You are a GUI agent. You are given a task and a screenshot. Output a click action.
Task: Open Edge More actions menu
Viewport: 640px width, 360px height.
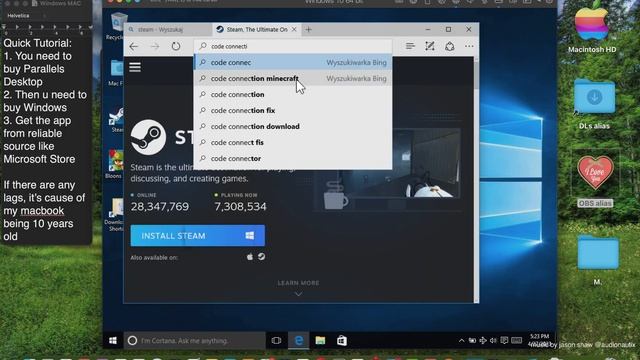469,46
